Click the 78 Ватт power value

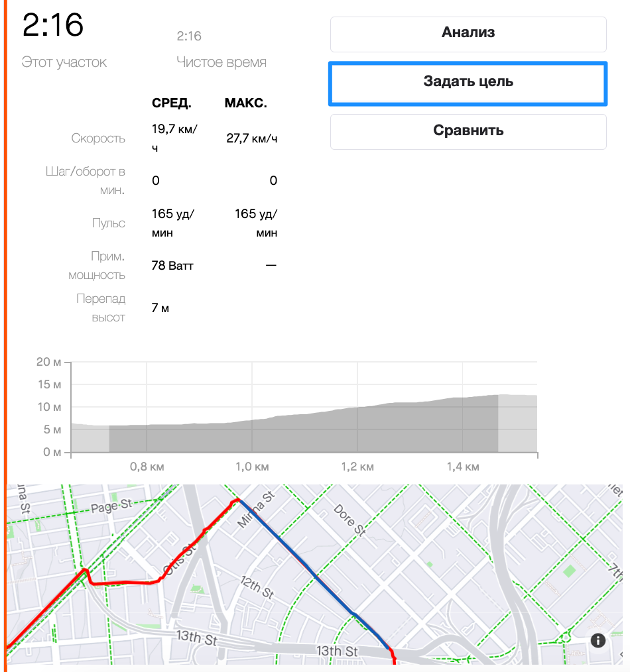coord(172,266)
